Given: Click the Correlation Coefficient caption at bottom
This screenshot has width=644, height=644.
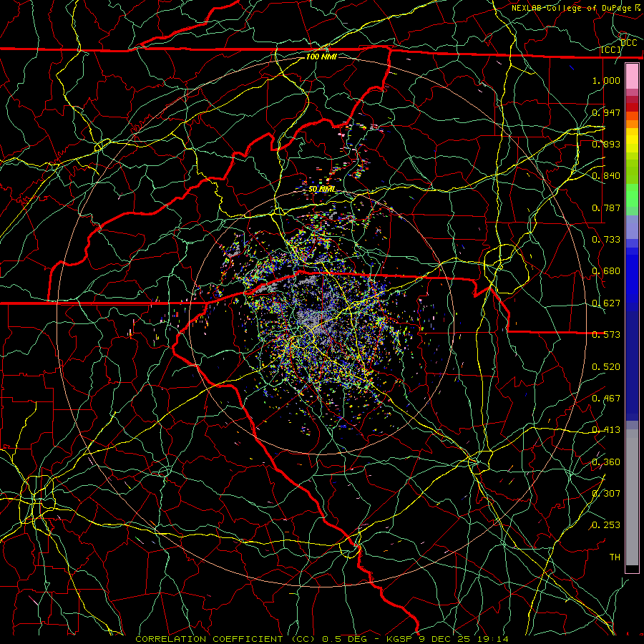Looking at the screenshot, I should [x=322, y=639].
